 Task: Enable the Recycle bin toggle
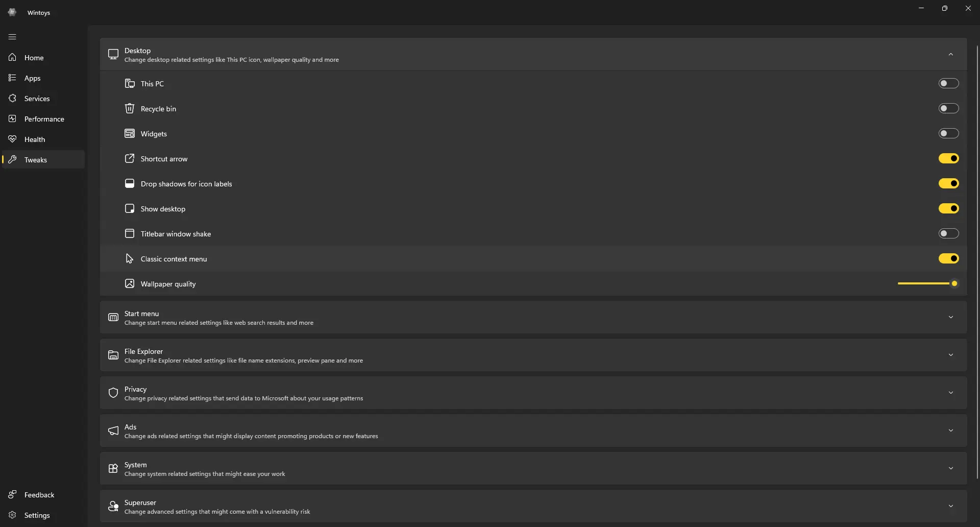point(948,108)
